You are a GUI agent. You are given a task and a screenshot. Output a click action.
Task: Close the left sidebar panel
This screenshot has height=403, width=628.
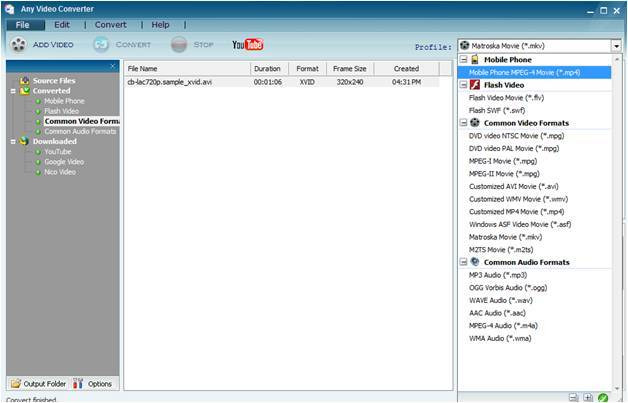[113, 66]
